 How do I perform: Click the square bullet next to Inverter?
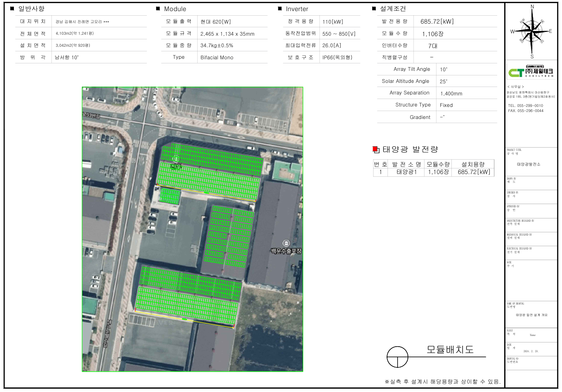click(280, 9)
